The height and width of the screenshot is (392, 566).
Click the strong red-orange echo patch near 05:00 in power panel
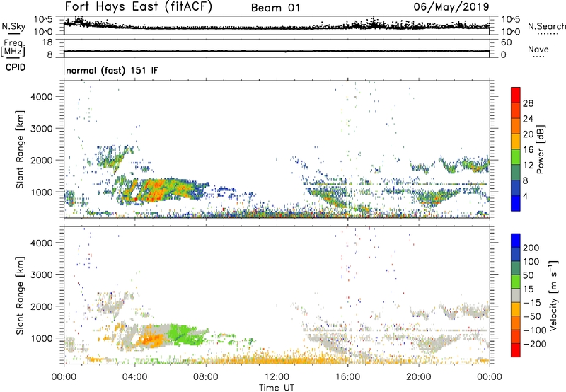pyautogui.click(x=155, y=190)
